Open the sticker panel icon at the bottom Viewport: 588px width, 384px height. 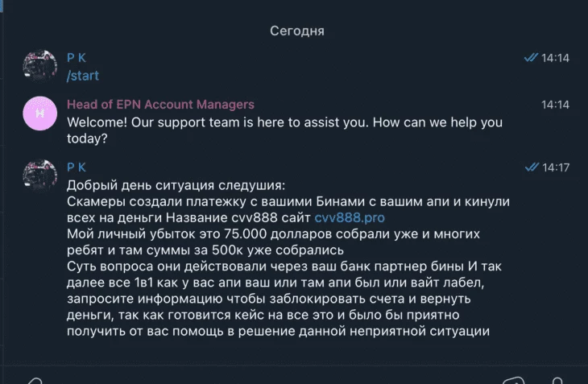click(513, 380)
